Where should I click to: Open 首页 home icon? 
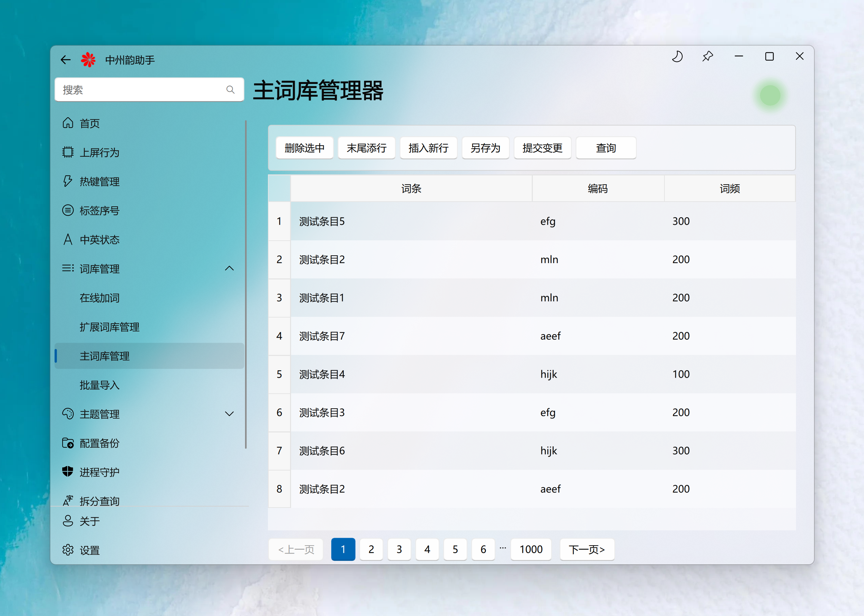pos(68,123)
